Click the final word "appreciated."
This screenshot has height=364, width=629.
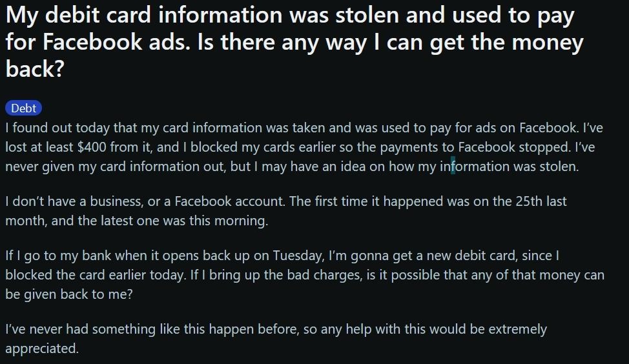(41, 349)
